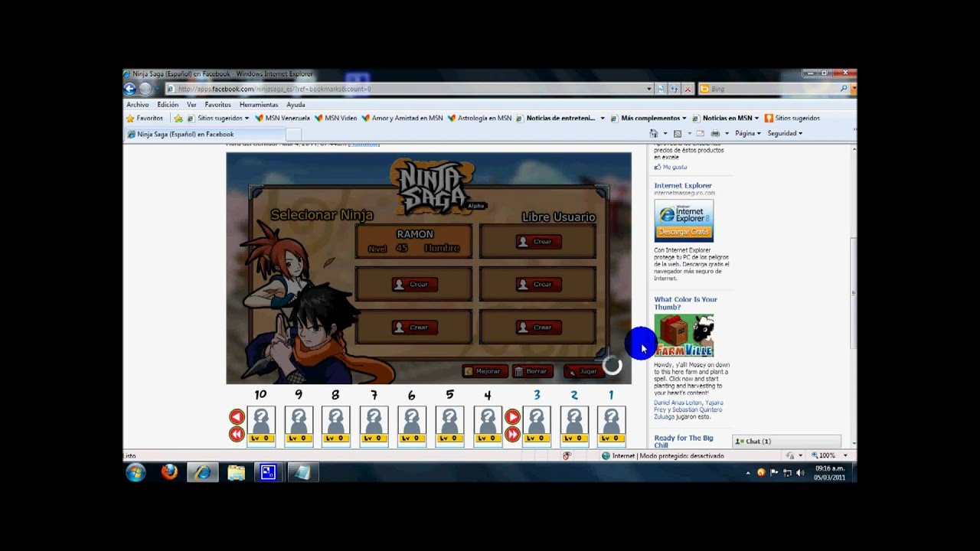This screenshot has width=980, height=551.
Task: Click the FarmVille ad image
Action: 684,335
